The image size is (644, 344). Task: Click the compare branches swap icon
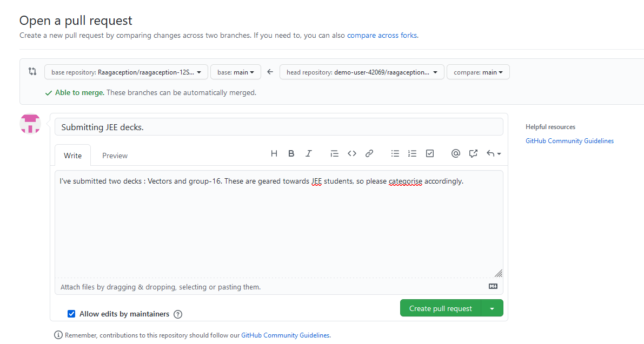(32, 71)
